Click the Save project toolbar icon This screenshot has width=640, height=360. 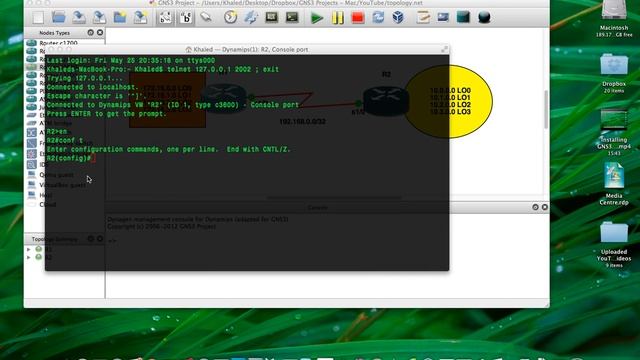tap(79, 17)
